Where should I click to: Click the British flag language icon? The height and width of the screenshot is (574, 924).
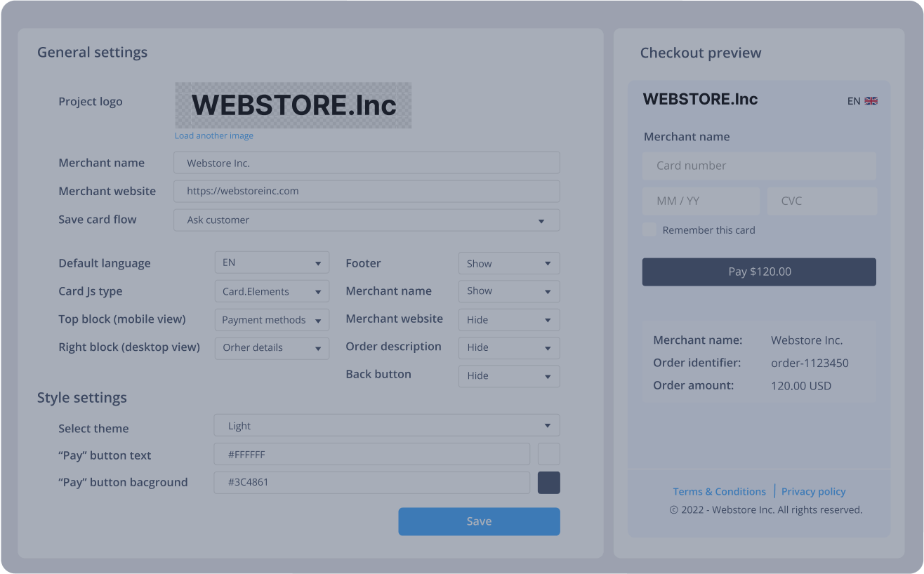[871, 100]
